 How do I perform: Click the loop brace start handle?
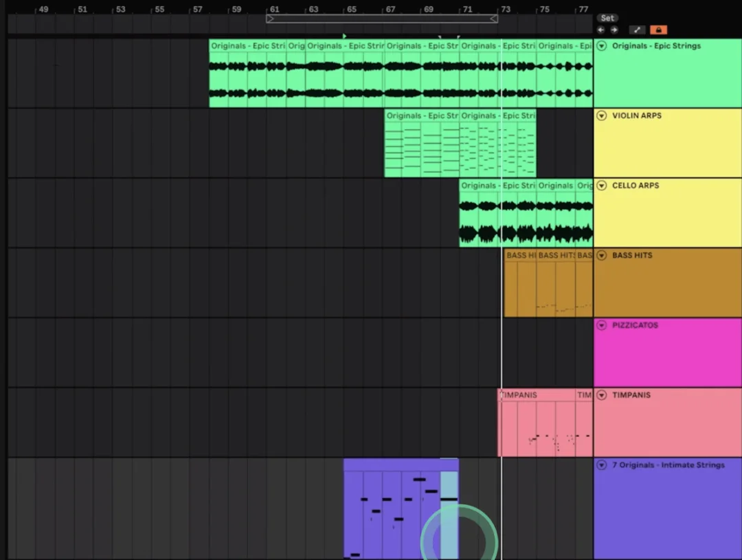270,19
